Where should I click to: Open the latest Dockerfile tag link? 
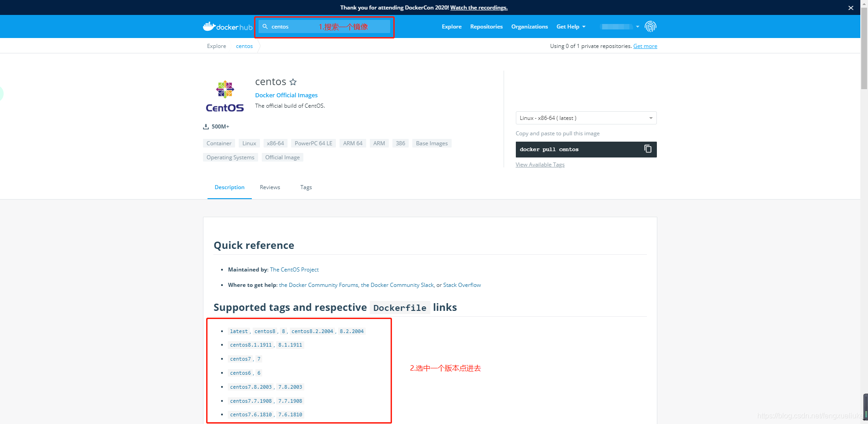[239, 331]
